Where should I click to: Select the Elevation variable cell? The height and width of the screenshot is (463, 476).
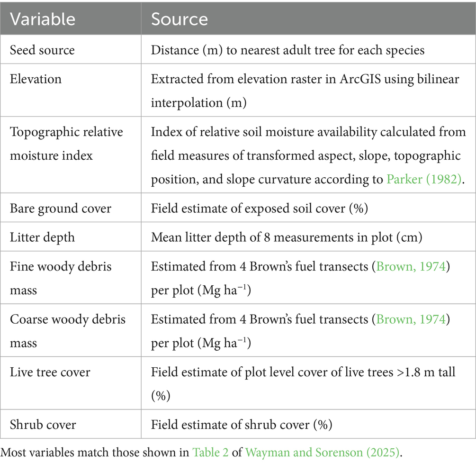tap(36, 79)
